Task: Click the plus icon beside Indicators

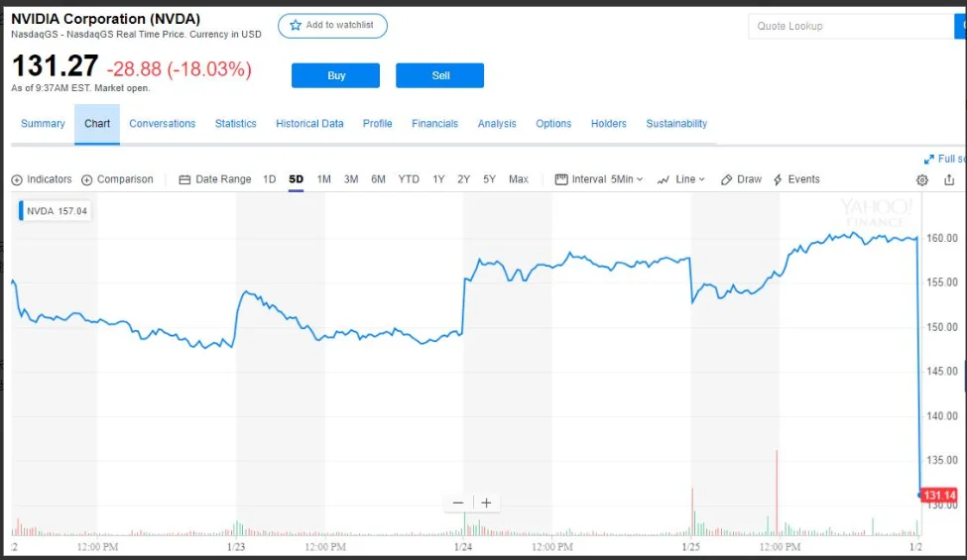Action: pyautogui.click(x=17, y=179)
